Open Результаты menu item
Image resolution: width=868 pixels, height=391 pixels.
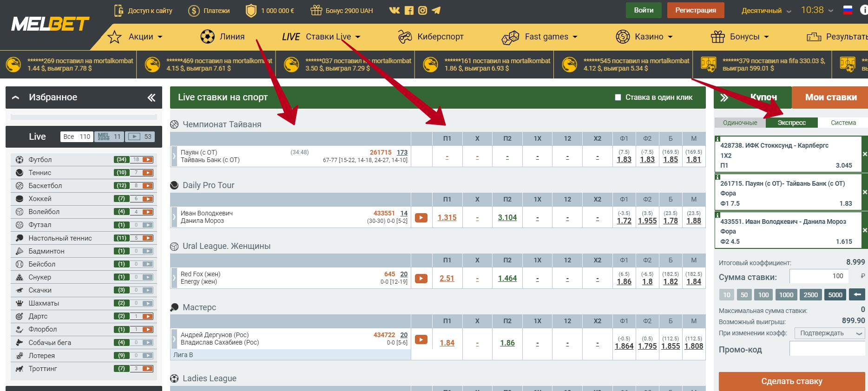(837, 37)
